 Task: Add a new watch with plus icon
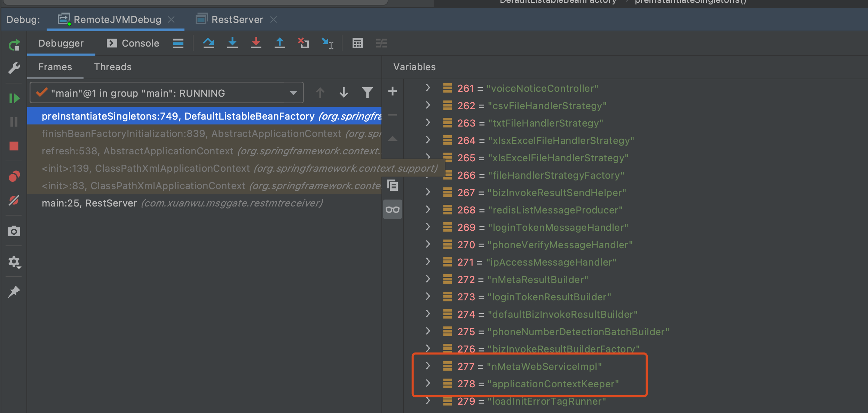coord(393,91)
